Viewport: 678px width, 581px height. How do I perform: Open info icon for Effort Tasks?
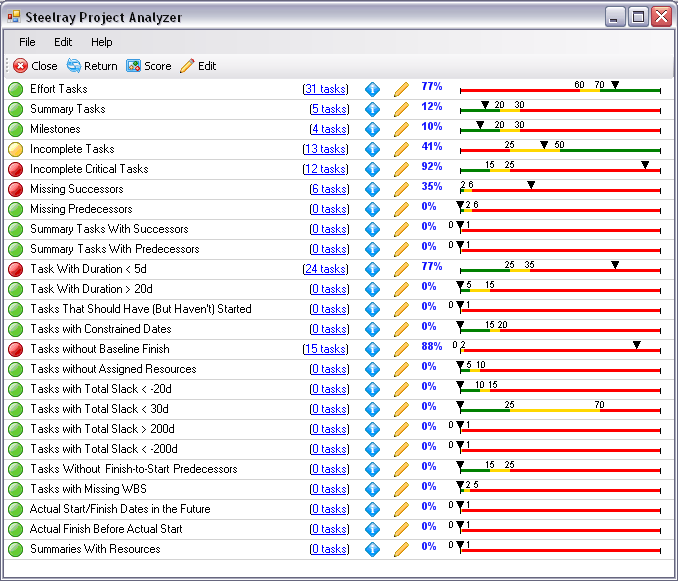pos(372,89)
